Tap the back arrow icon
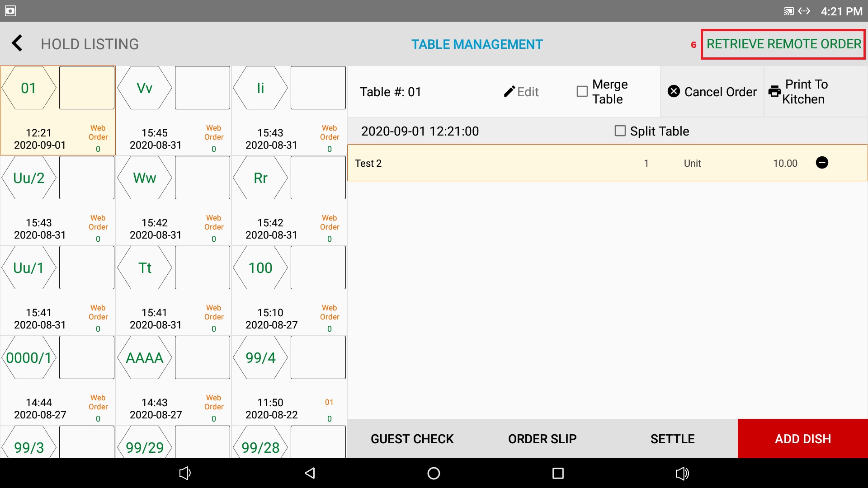Screen dimensions: 868x488 pos(17,43)
